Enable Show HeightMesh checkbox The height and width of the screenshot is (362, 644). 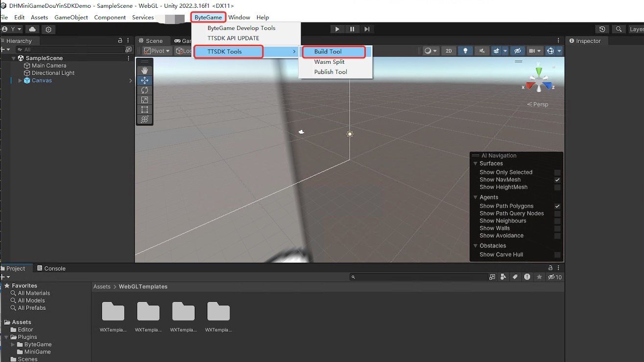(557, 187)
